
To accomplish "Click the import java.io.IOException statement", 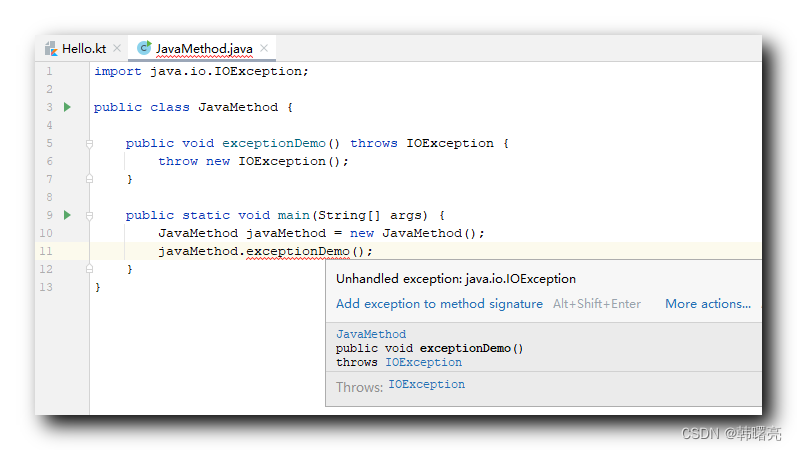I will (x=201, y=71).
